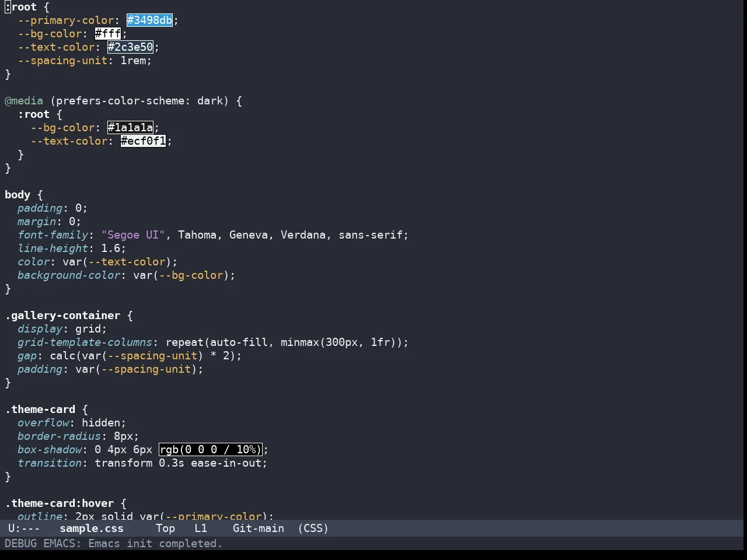This screenshot has height=560, width=747.
Task: Click the .theme-card:hover selector
Action: [60, 503]
